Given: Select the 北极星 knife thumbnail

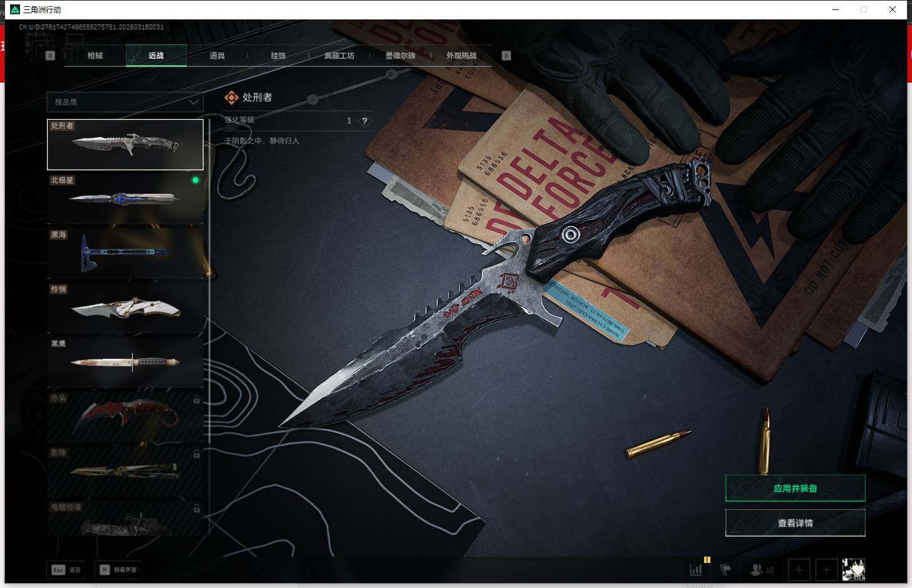Looking at the screenshot, I should coord(125,199).
